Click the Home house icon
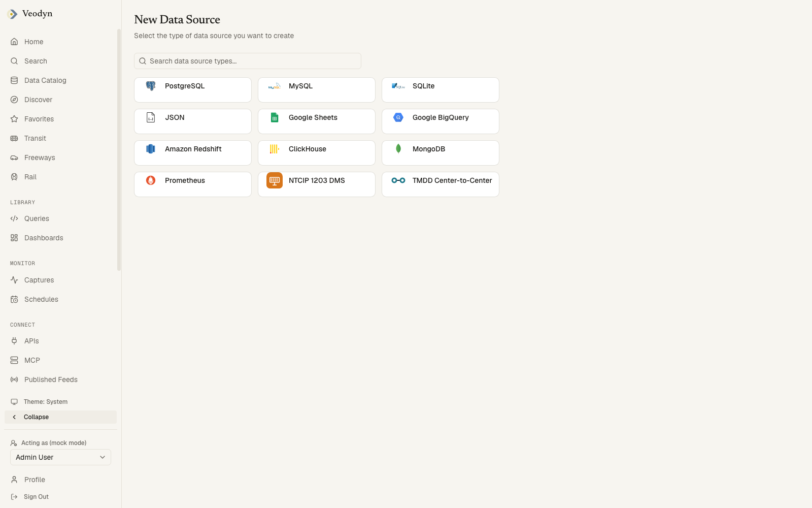Image resolution: width=812 pixels, height=508 pixels. [14, 42]
